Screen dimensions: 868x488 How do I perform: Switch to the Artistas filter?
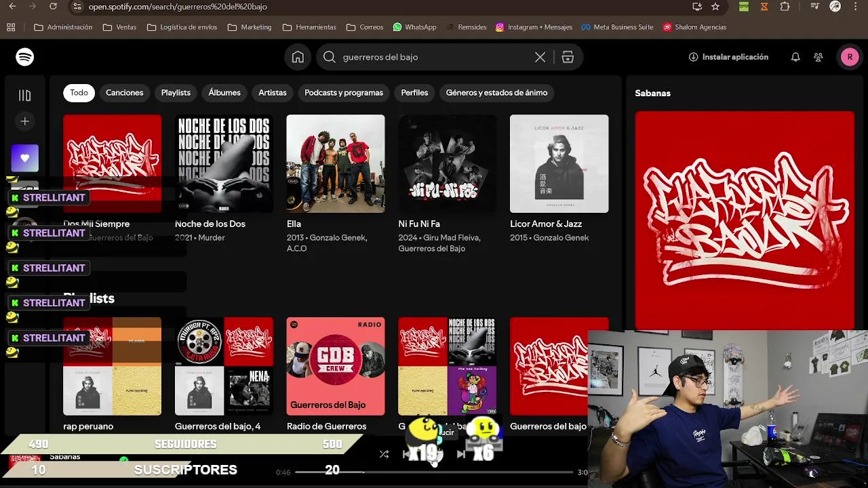pyautogui.click(x=273, y=93)
